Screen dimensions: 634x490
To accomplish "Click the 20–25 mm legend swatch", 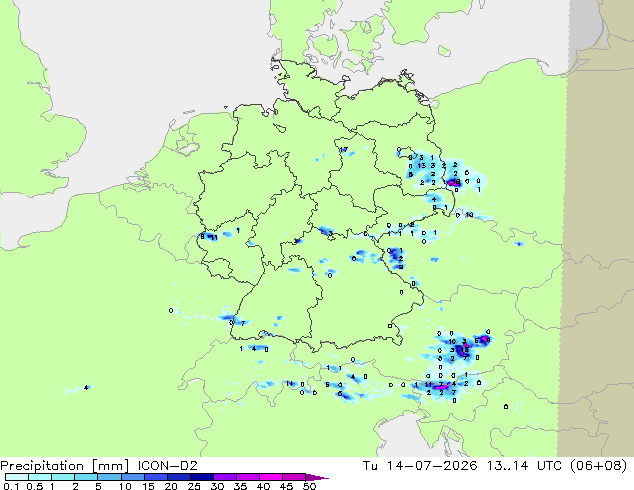I will coord(178,477).
